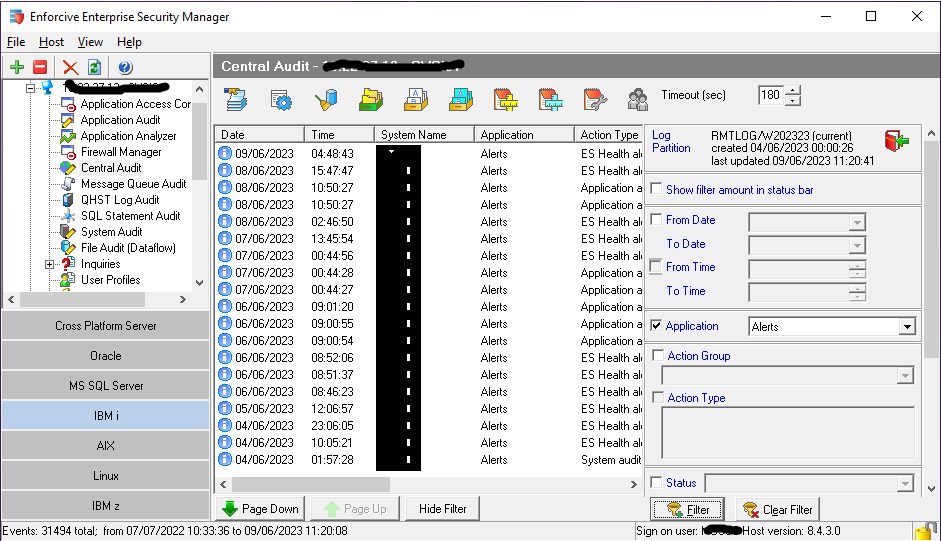The image size is (941, 541).
Task: Select Central Audit tree item
Action: pyautogui.click(x=111, y=168)
